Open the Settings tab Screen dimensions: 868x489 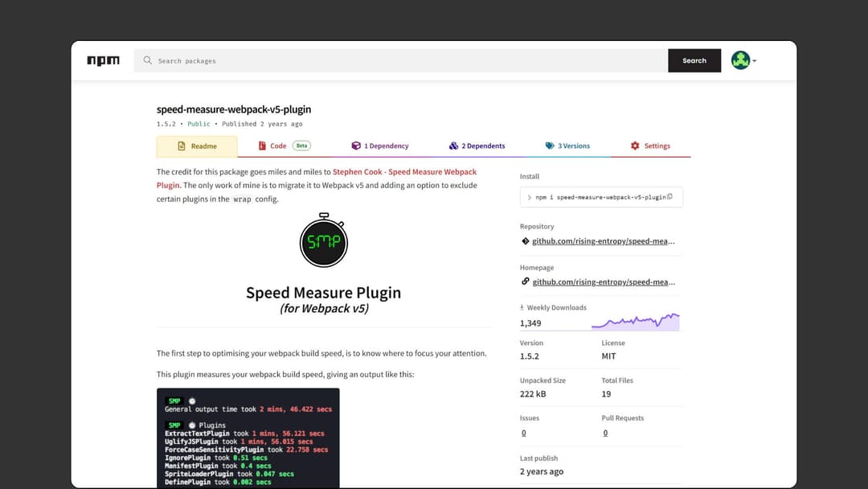[x=650, y=146]
